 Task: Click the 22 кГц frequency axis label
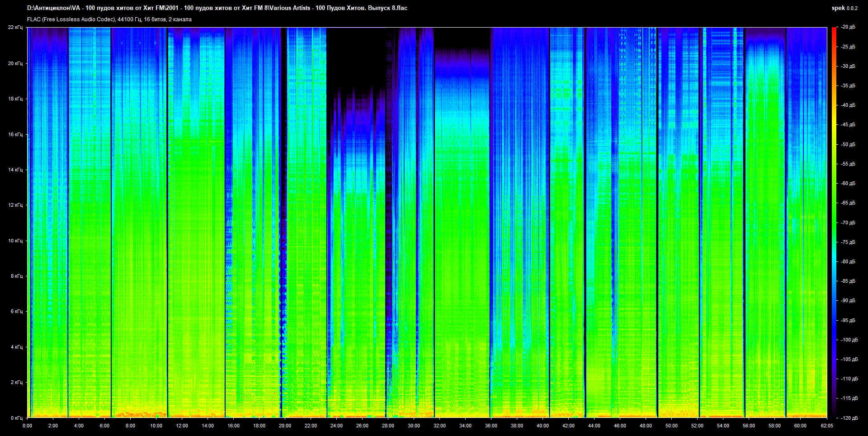pyautogui.click(x=15, y=28)
